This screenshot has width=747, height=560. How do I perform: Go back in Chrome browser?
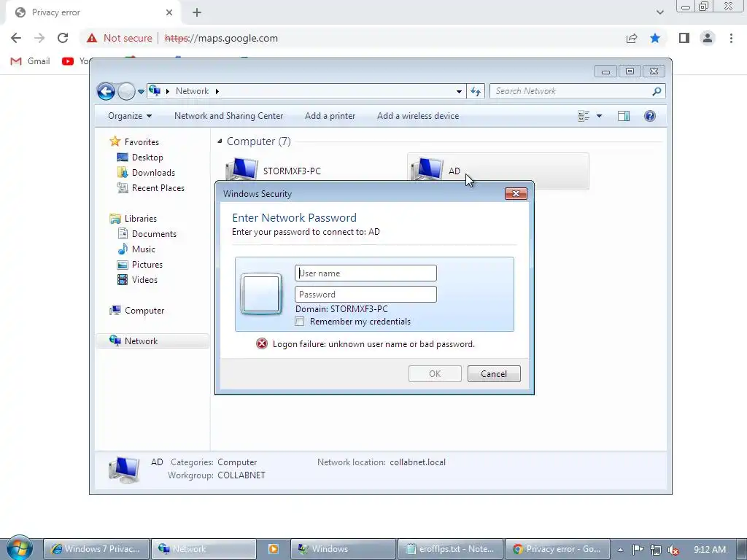coord(16,38)
